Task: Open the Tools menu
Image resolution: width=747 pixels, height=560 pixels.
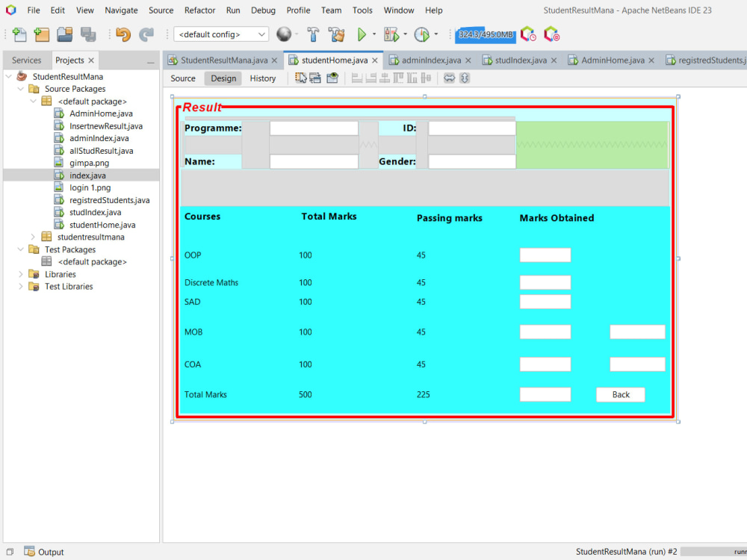Action: click(362, 10)
